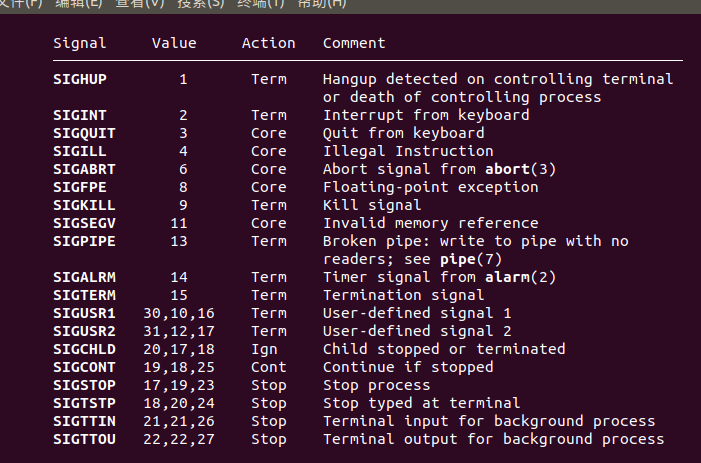Click the Ign action for SIGCHLD

(x=265, y=349)
